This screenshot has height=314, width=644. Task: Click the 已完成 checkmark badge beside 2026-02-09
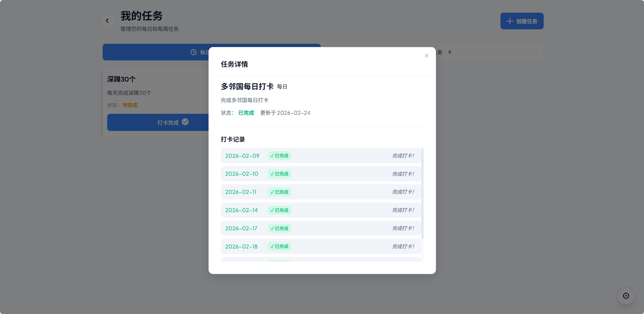(x=279, y=155)
